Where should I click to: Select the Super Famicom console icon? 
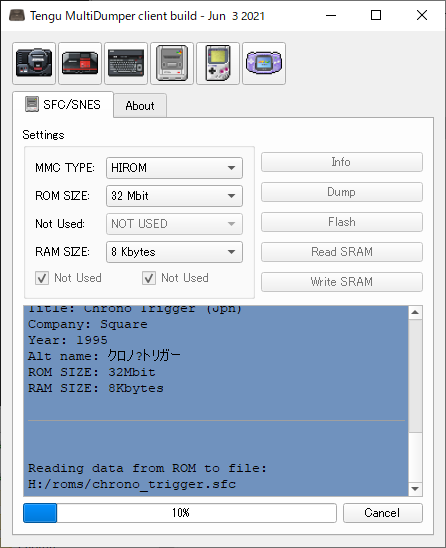click(172, 63)
